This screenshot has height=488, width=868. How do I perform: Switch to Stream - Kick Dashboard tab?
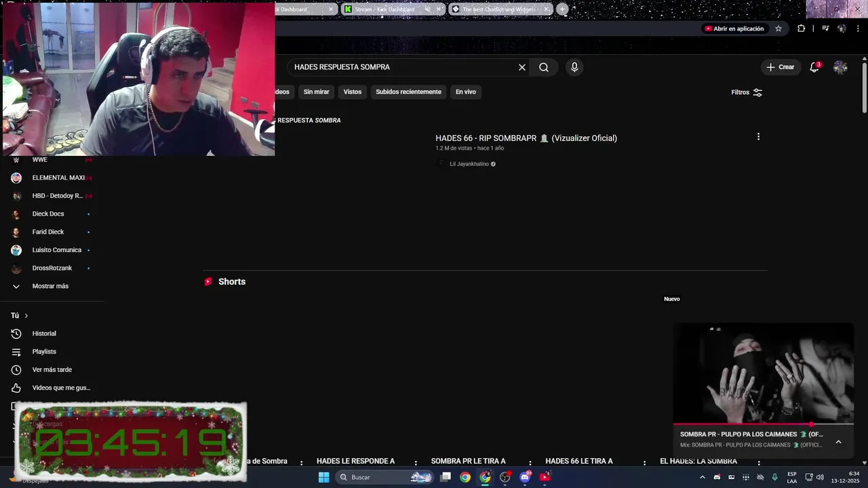click(384, 9)
